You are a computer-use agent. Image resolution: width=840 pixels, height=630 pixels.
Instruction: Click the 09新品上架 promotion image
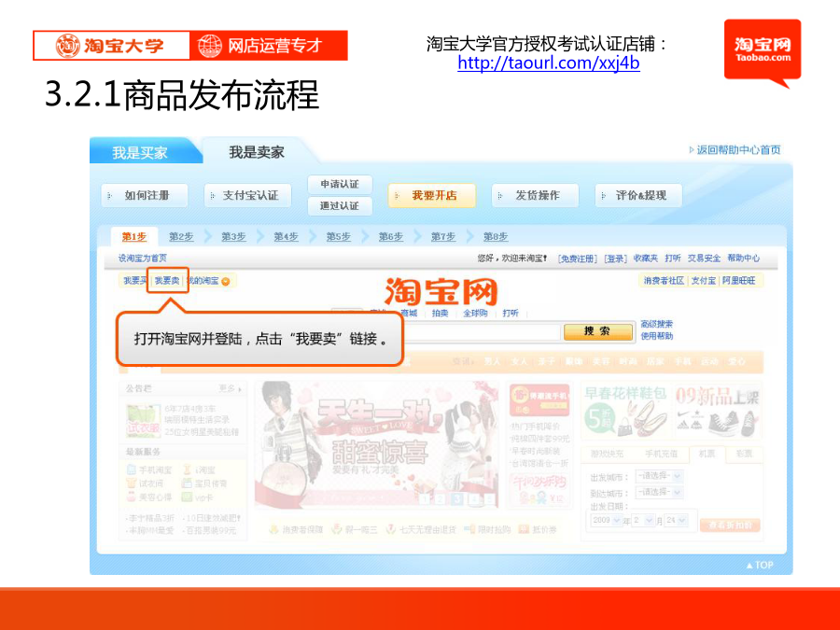[718, 412]
